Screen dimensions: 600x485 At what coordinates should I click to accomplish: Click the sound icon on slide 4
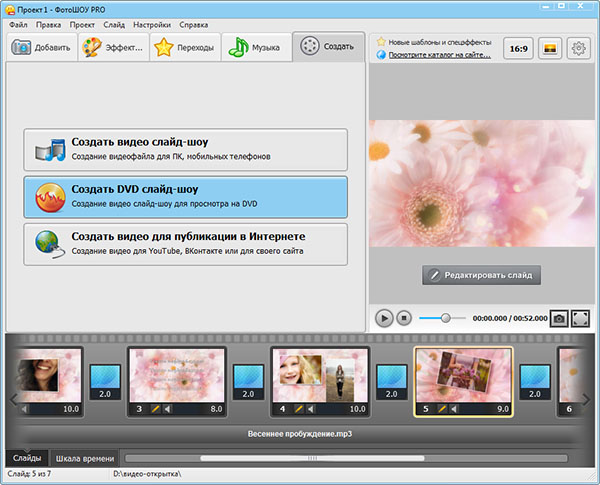pos(311,409)
